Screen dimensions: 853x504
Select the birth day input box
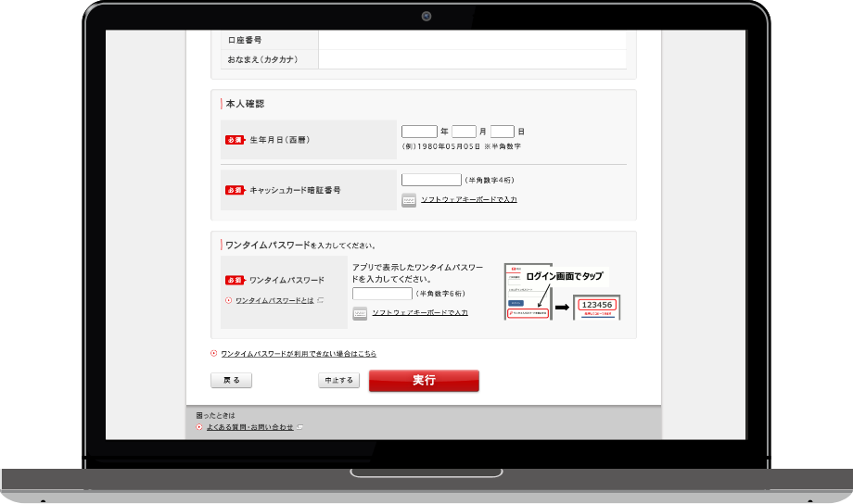pyautogui.click(x=502, y=132)
